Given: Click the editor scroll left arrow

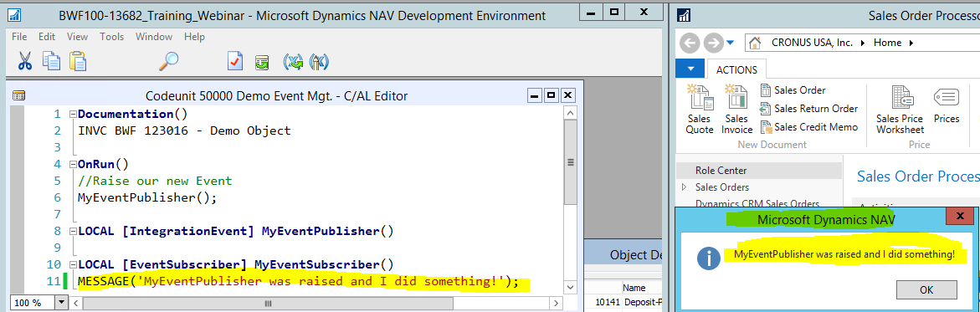Looking at the screenshot, I should [x=75, y=304].
